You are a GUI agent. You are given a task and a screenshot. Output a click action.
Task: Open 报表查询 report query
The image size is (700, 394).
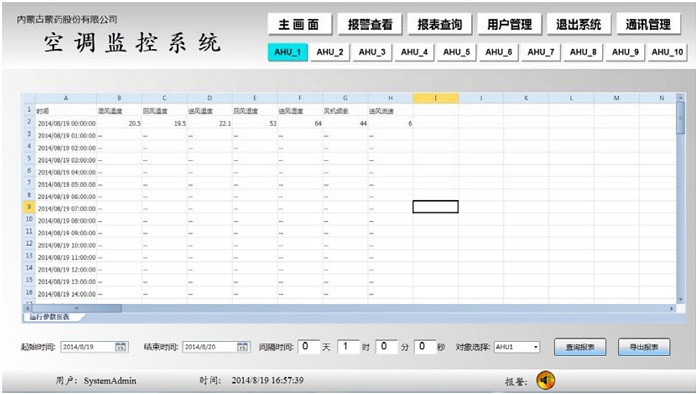click(440, 24)
